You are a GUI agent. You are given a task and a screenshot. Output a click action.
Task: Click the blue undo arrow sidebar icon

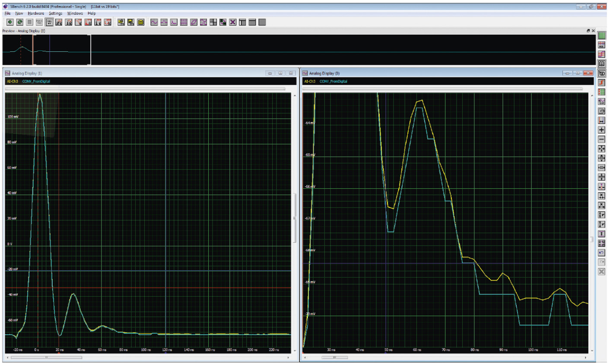601,253
